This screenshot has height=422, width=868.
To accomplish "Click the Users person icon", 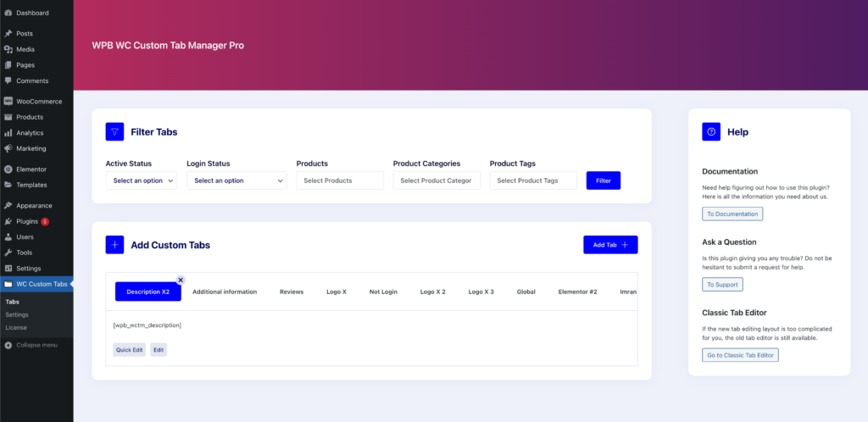I will (8, 236).
